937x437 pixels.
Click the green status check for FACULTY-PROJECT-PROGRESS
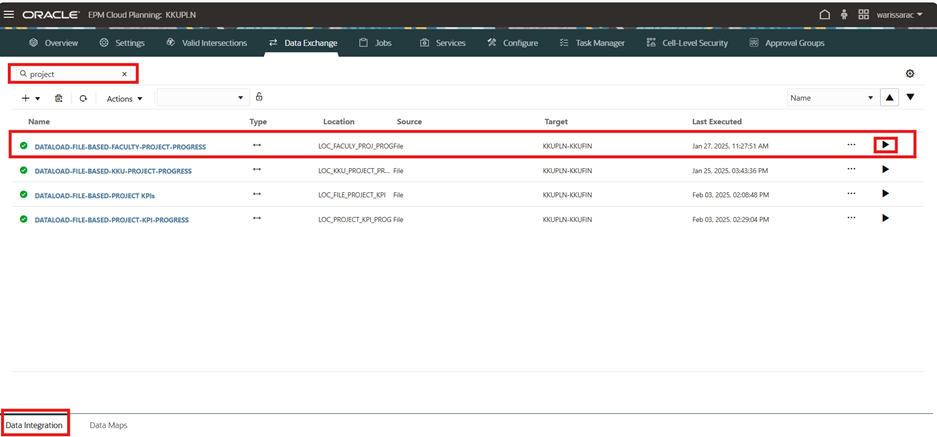point(23,146)
